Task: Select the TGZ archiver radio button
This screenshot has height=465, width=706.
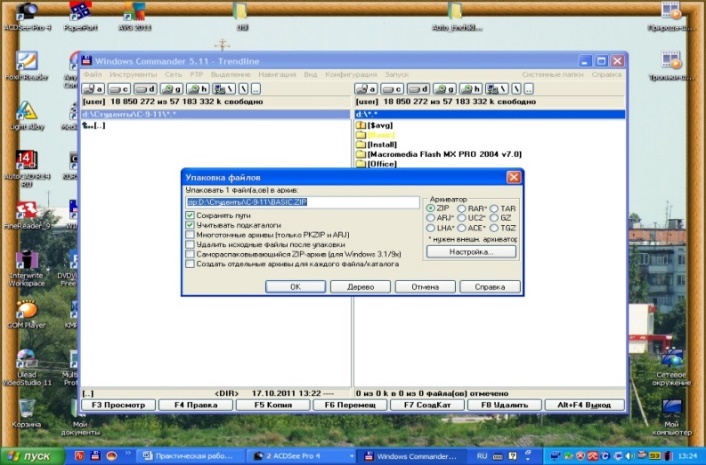Action: point(494,228)
